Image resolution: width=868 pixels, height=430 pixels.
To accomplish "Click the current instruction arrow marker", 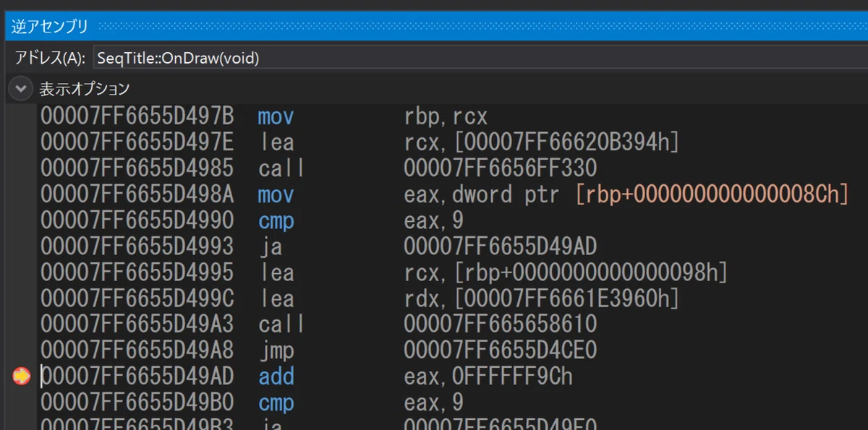I will click(x=22, y=377).
